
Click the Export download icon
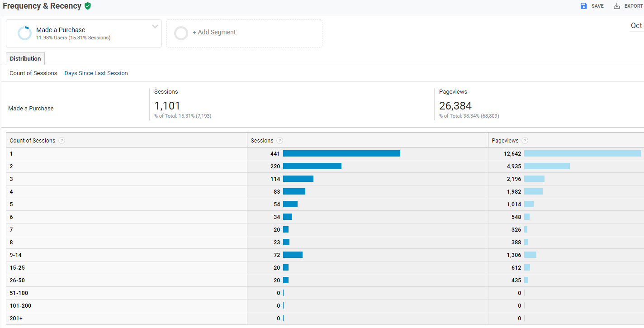pos(617,6)
